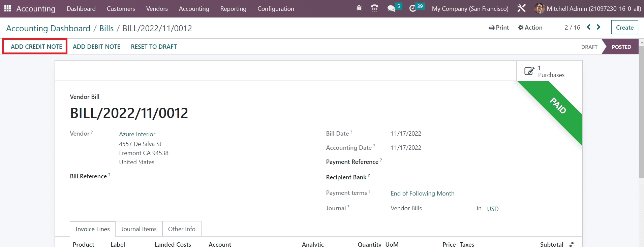Expand the Configuration menu

point(276,9)
